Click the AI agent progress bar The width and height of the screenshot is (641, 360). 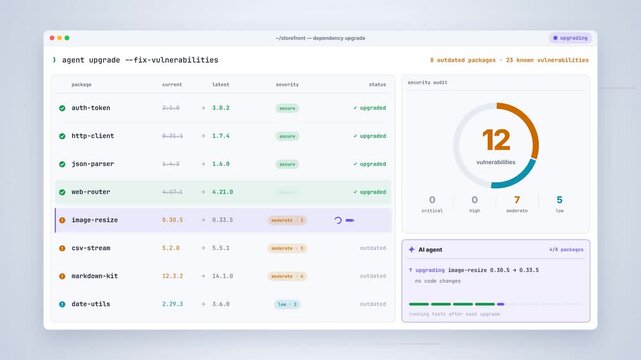click(495, 304)
